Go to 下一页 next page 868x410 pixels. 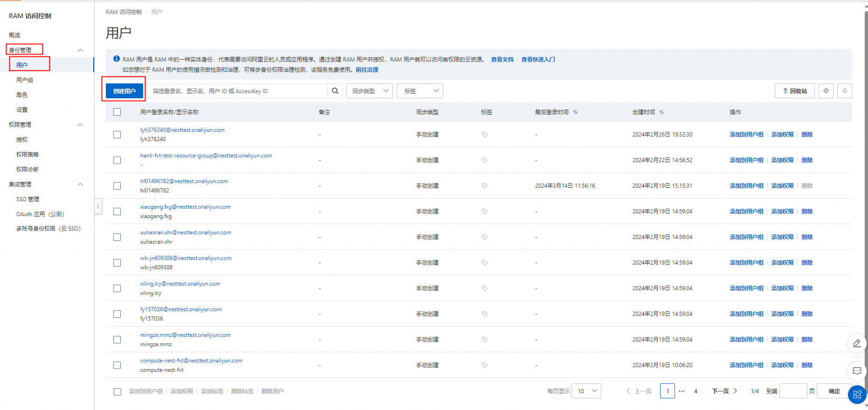tap(724, 391)
